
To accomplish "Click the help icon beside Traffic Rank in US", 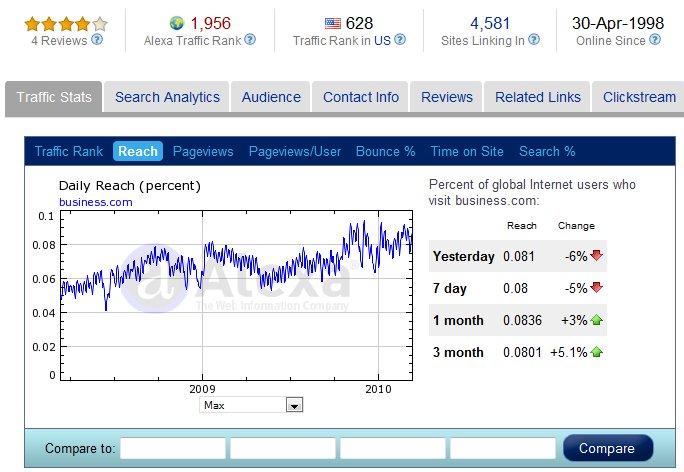I will pos(400,40).
